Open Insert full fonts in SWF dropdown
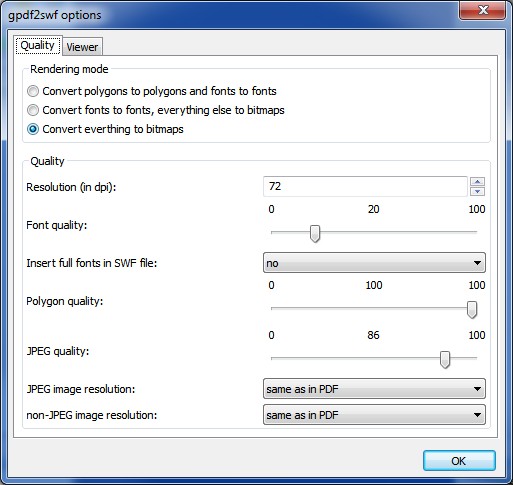Viewport: 513px width, 485px height. (374, 263)
